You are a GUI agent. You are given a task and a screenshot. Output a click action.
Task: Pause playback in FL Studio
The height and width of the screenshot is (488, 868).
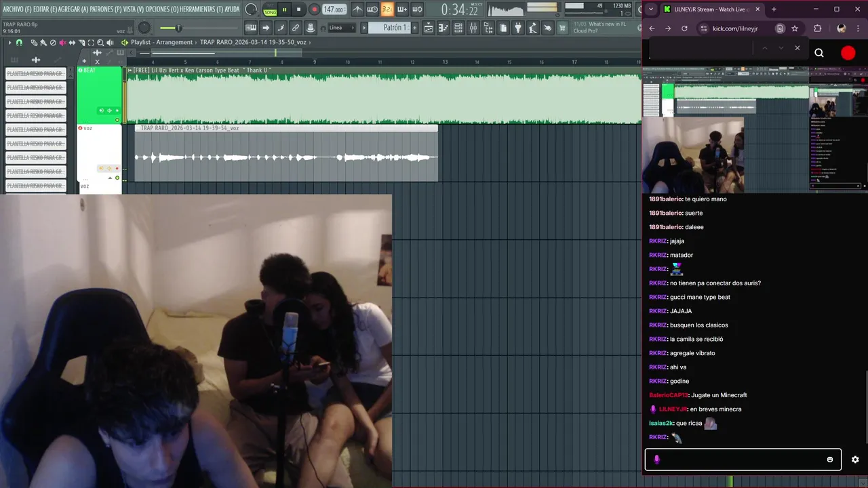[x=284, y=9]
